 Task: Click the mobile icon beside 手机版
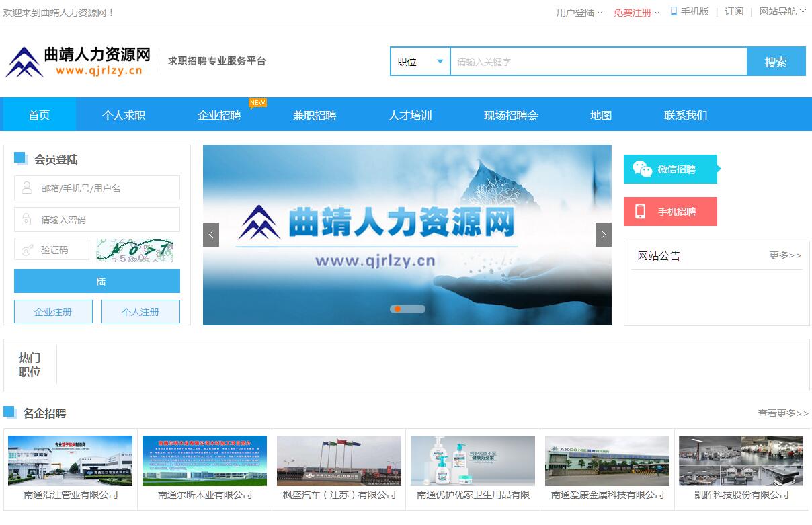674,11
